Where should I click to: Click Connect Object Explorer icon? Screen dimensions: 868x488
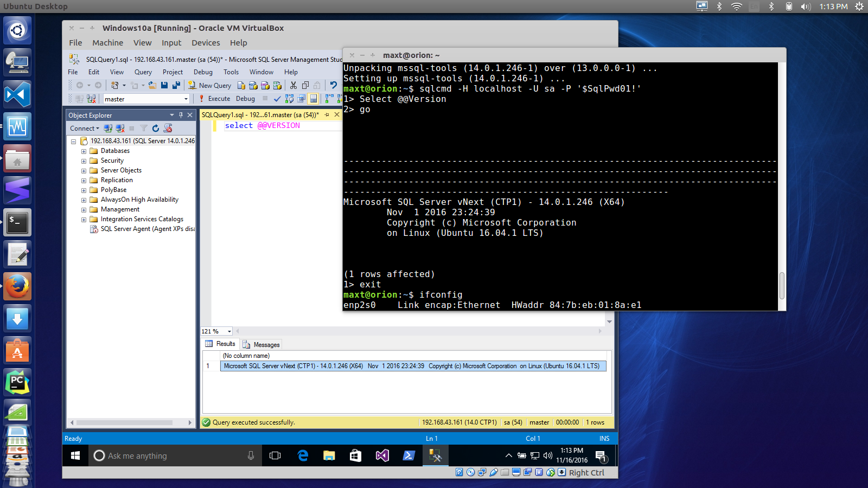tap(108, 129)
